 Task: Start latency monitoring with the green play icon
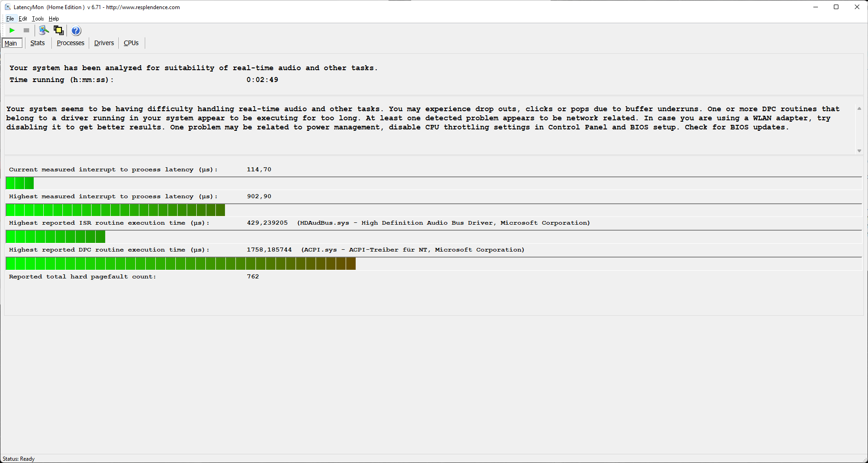click(12, 31)
